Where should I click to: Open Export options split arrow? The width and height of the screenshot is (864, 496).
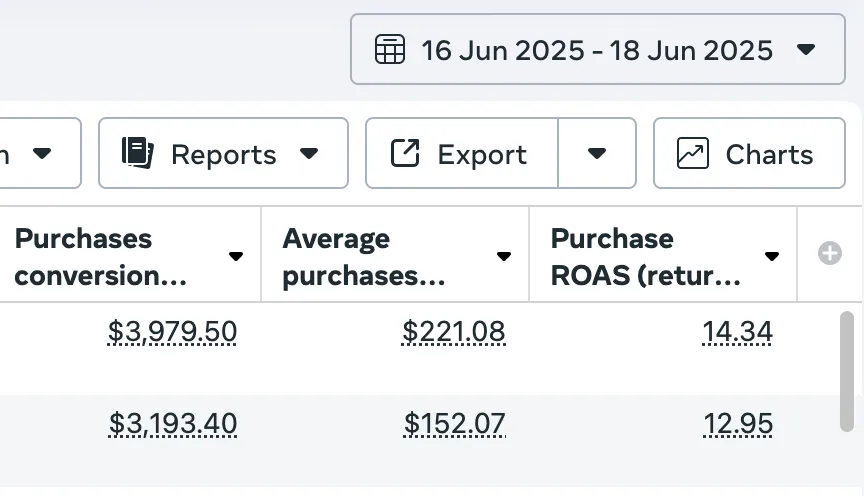coord(597,153)
